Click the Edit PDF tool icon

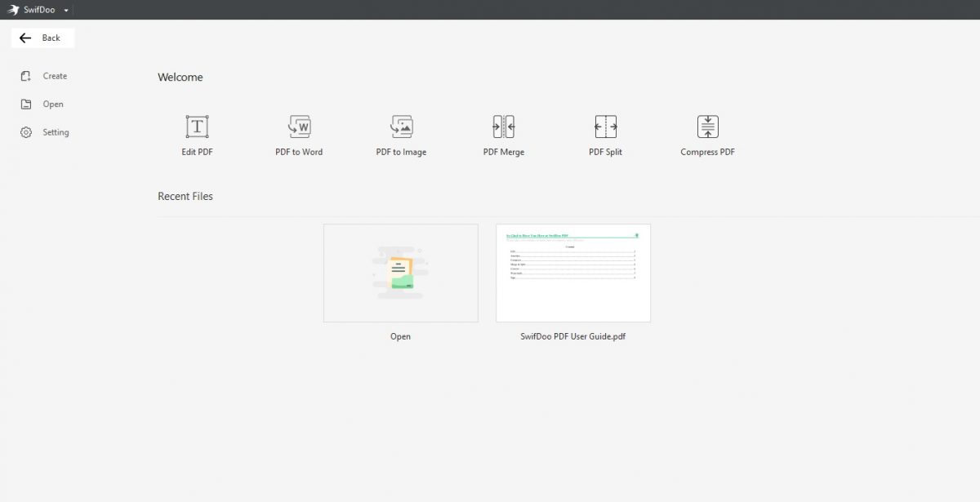[197, 127]
